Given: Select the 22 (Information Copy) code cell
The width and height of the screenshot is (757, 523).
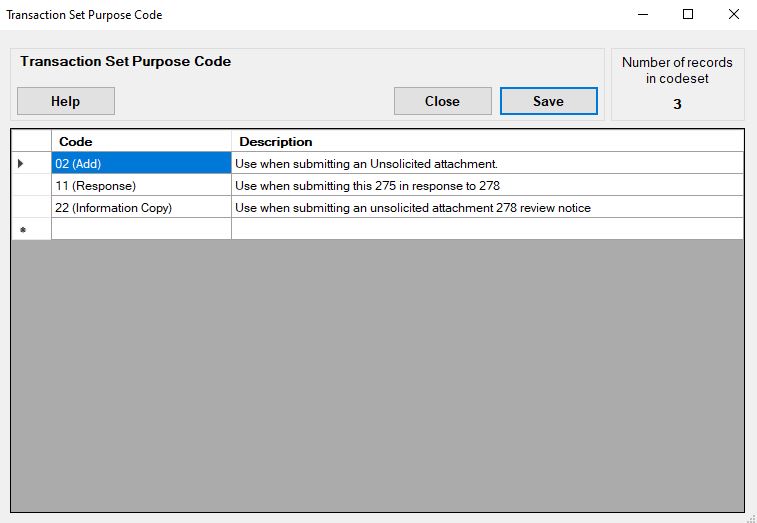Looking at the screenshot, I should (x=141, y=208).
